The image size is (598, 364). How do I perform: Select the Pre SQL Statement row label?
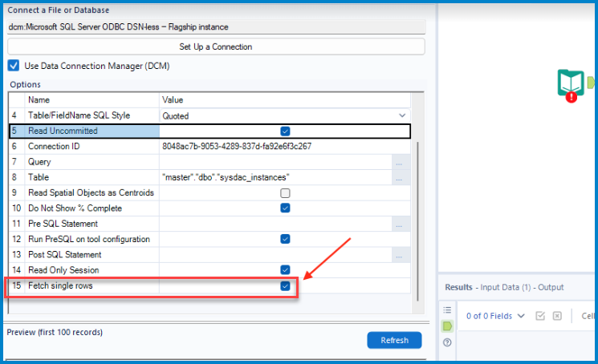click(63, 224)
